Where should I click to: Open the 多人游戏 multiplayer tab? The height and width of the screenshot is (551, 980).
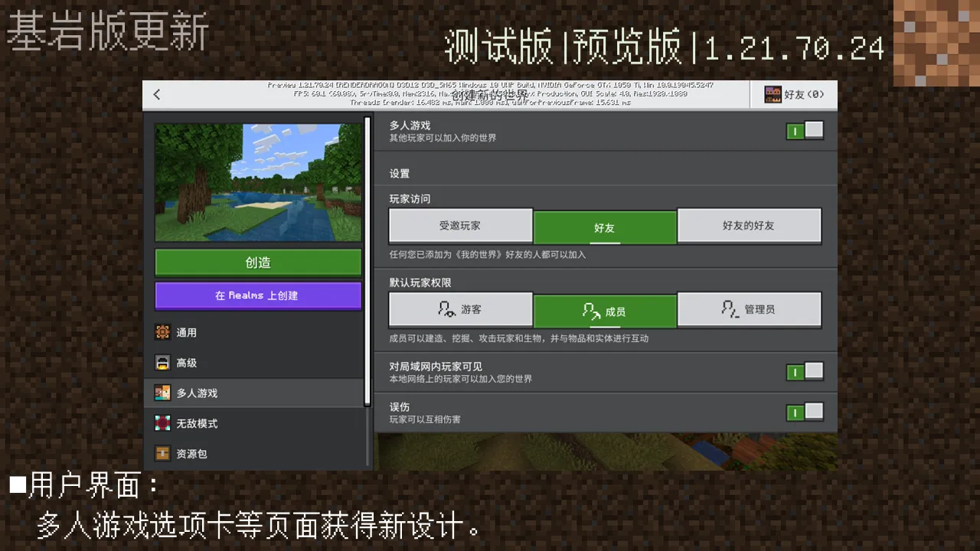coord(253,393)
